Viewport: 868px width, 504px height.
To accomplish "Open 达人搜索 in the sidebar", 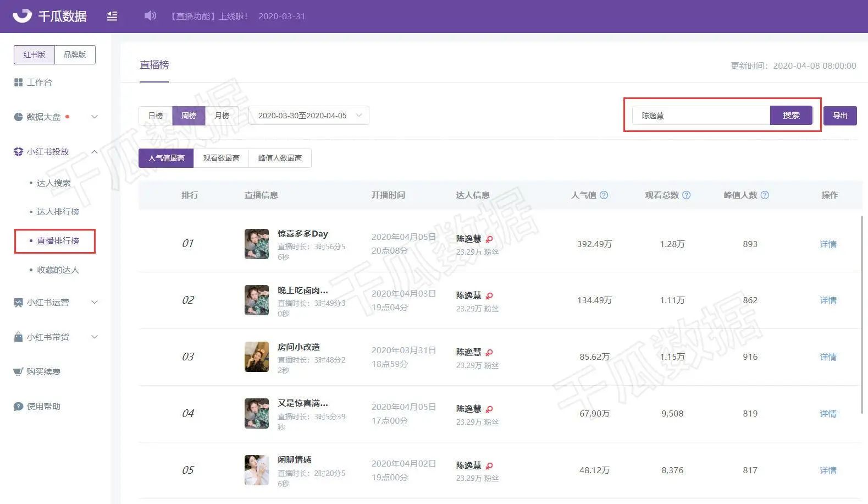I will pyautogui.click(x=53, y=183).
